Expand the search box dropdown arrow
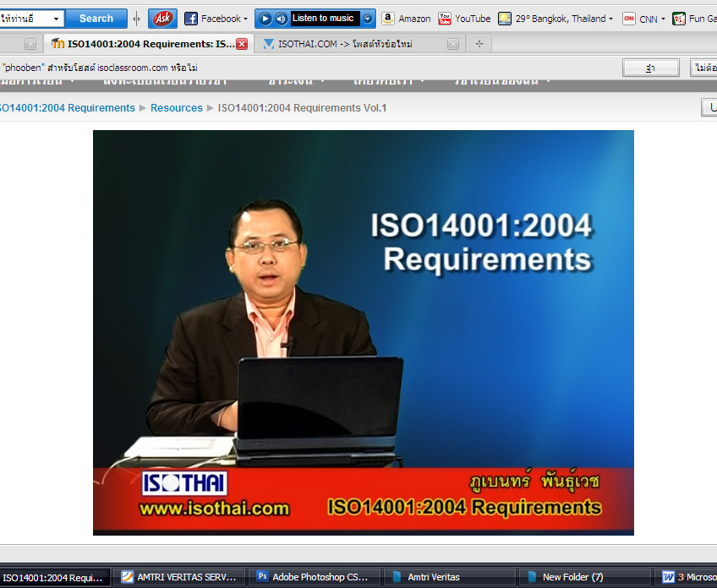Viewport: 717px width, 588px height. (x=57, y=19)
